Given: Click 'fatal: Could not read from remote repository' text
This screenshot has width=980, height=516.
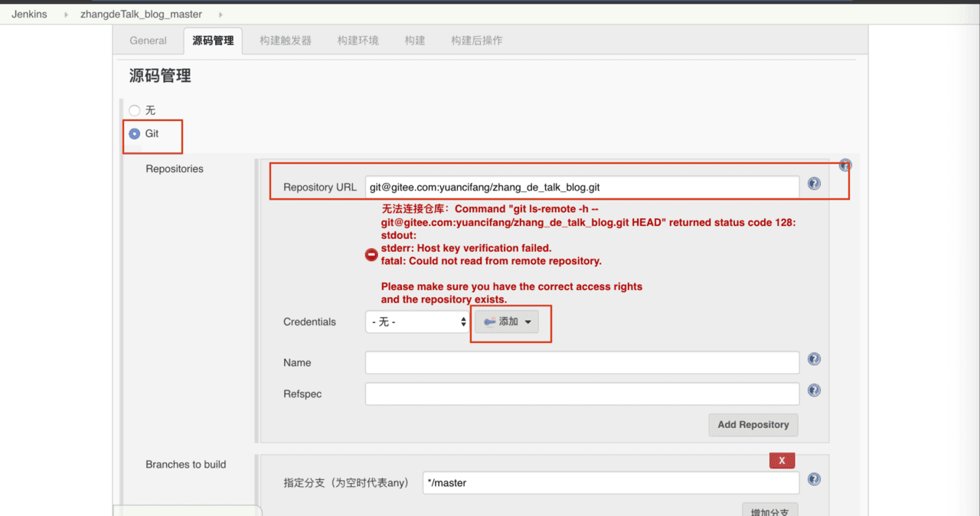Looking at the screenshot, I should pos(492,260).
